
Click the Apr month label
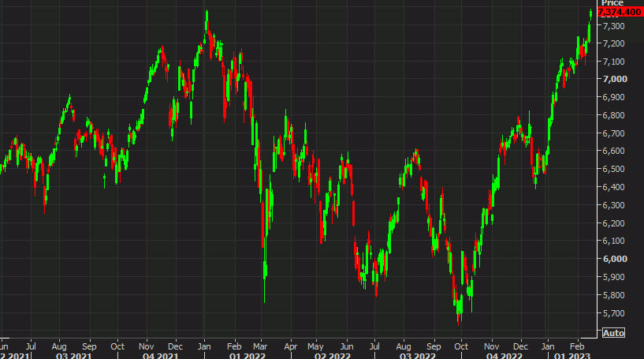tap(290, 346)
